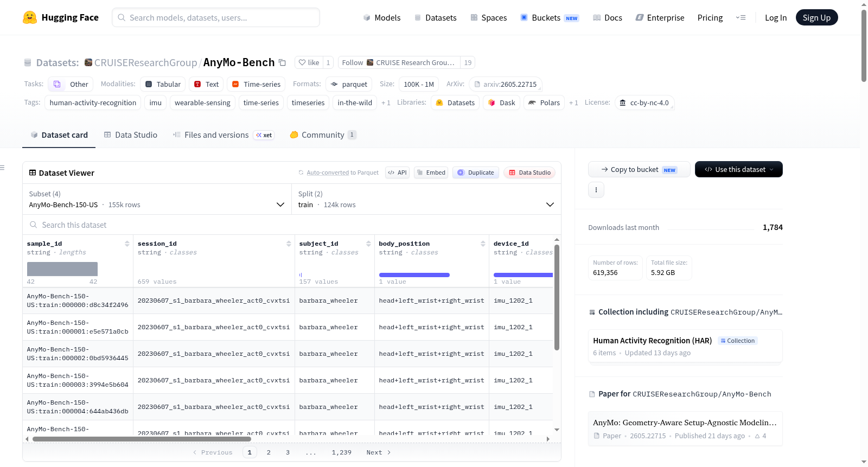Image resolution: width=868 pixels, height=467 pixels.
Task: Open the left sidebar menu icon
Action: click(2, 168)
